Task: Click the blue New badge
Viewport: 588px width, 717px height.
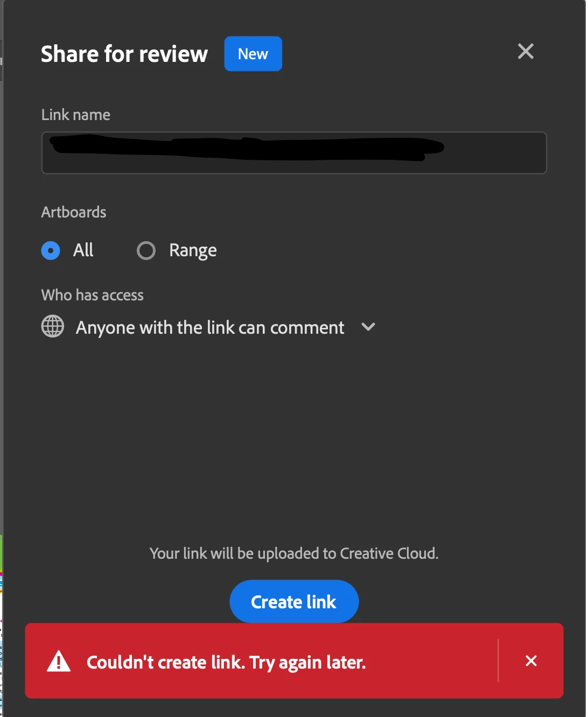Action: point(253,54)
